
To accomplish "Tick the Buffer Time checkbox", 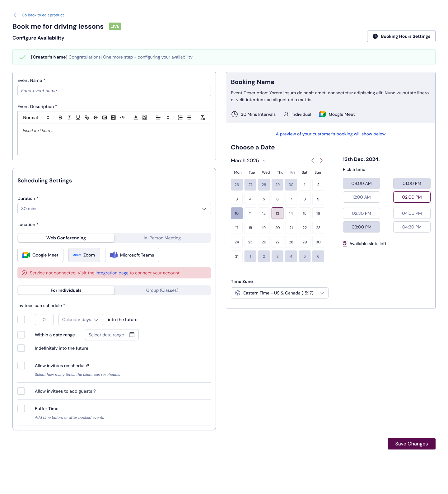I will click(x=21, y=408).
